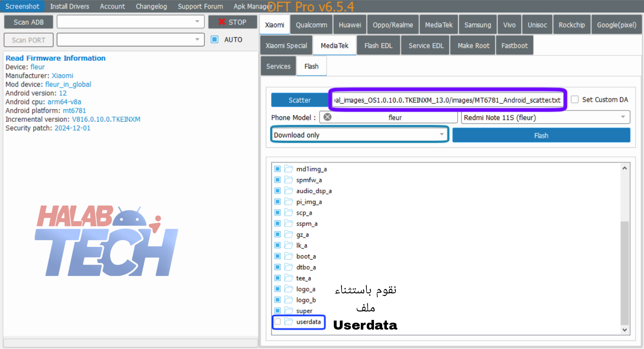Open the Service EDL tab
This screenshot has width=644, height=349.
coord(426,46)
